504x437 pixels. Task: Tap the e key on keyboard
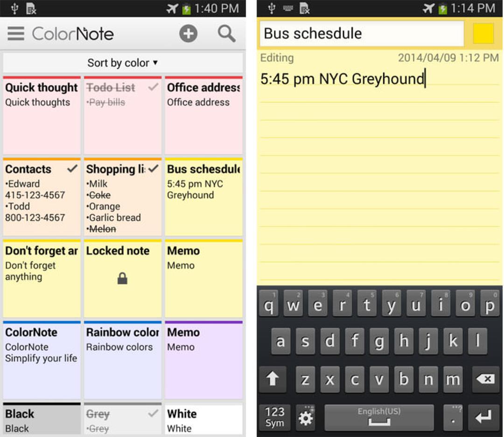coord(318,304)
